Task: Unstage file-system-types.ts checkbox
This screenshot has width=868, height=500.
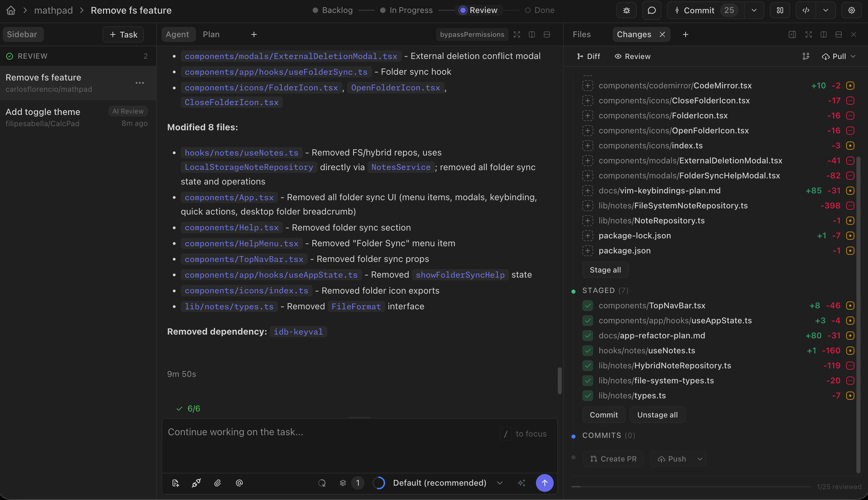Action: click(588, 381)
